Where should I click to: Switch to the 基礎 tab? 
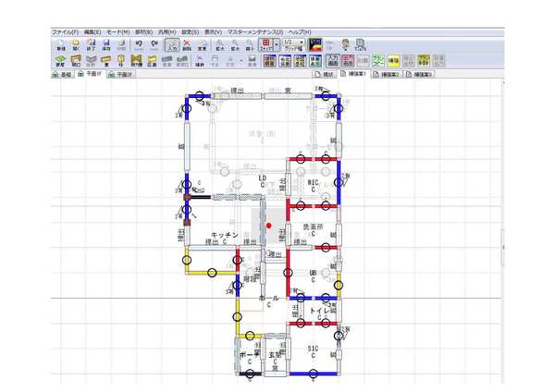point(62,75)
